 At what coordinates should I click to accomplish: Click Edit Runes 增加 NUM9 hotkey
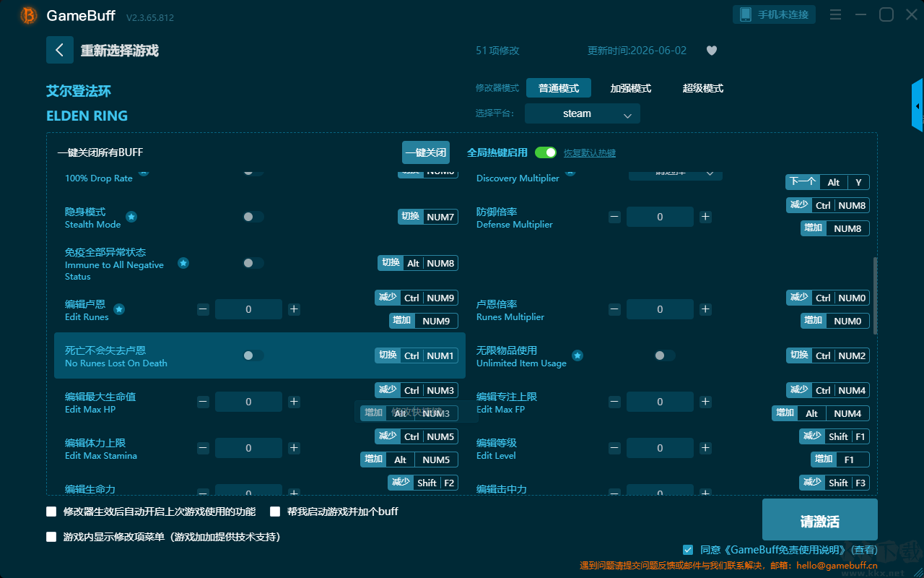coord(424,321)
